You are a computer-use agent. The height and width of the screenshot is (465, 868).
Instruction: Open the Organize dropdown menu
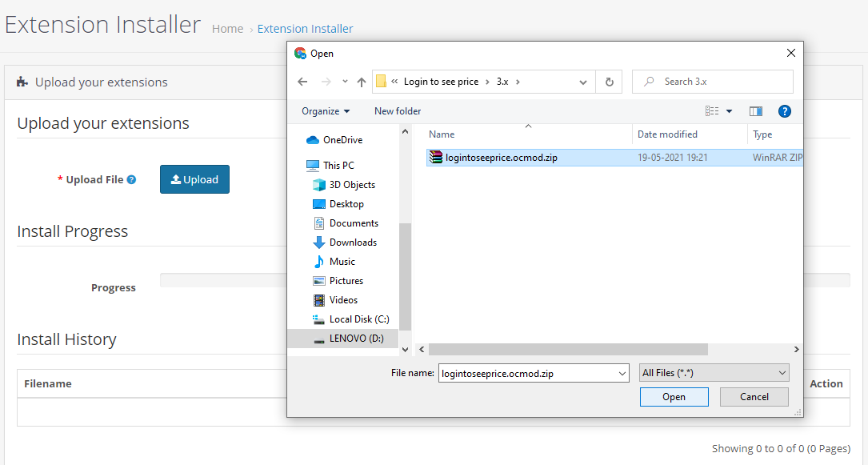[x=324, y=110]
